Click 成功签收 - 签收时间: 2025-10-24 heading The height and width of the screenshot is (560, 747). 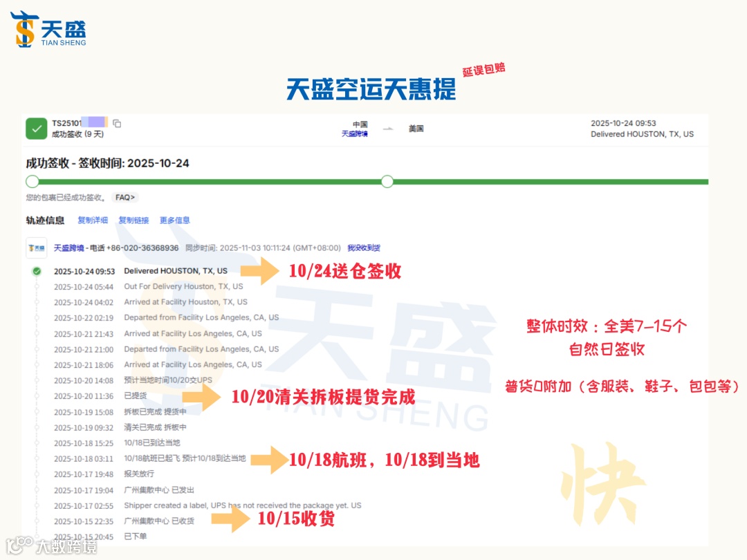click(x=108, y=163)
